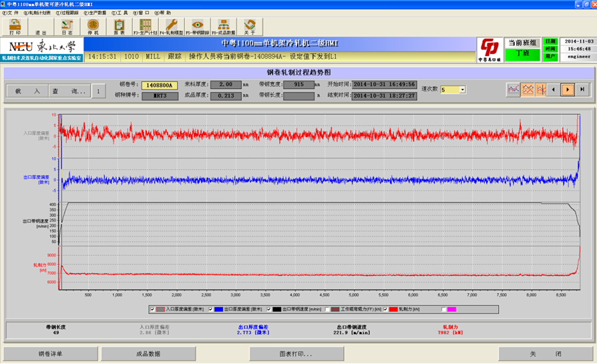597x364 pixels.
Task: Open the 生产数据 menu
Action: pos(95,13)
